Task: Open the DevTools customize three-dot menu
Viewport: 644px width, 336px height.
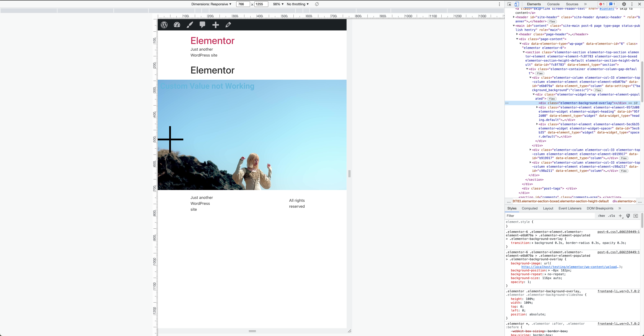Action: tap(632, 4)
